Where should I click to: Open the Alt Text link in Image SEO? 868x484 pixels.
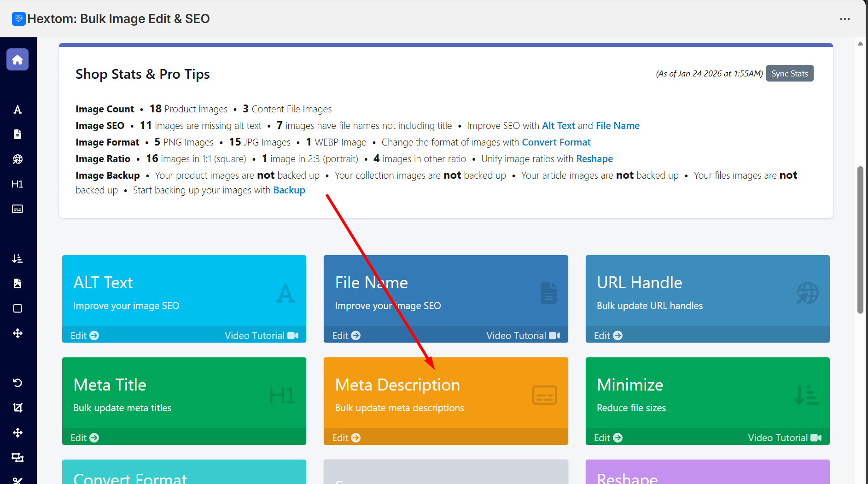click(559, 126)
